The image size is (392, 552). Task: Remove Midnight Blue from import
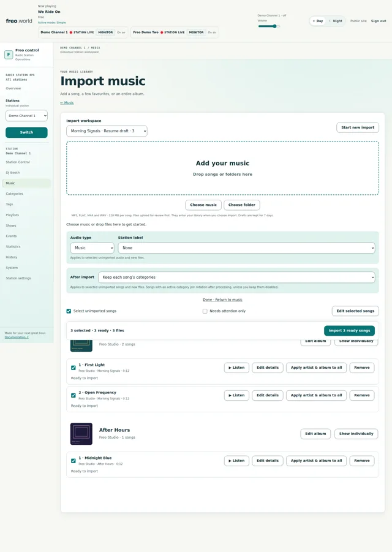tap(362, 461)
